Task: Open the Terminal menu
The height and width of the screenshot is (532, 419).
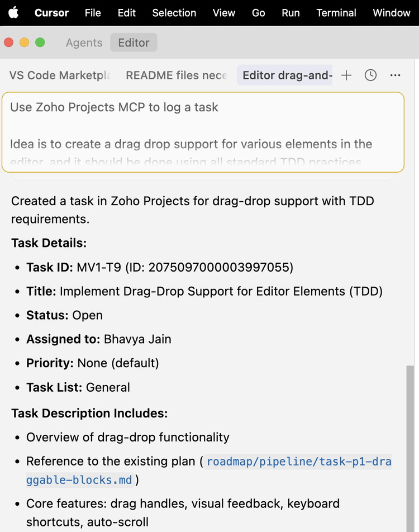Action: pyautogui.click(x=336, y=13)
